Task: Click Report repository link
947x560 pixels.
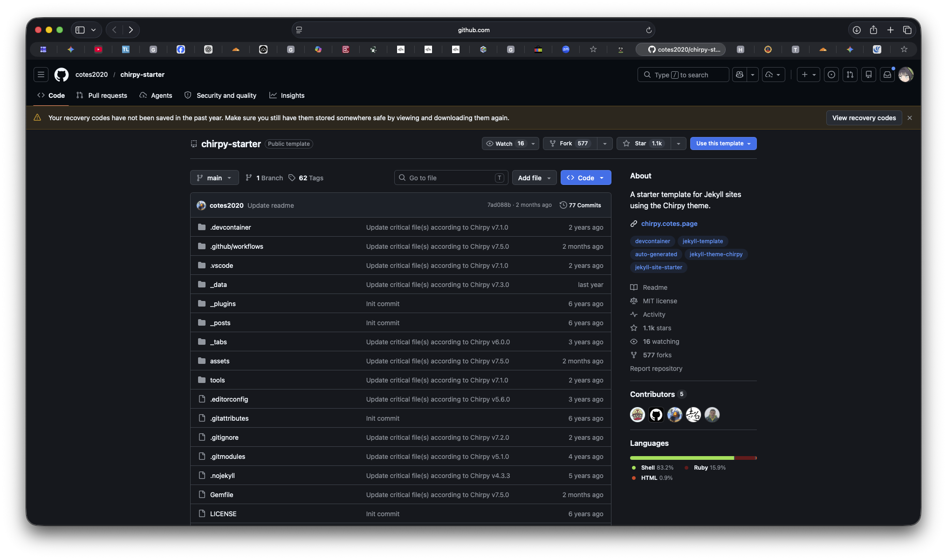Action: click(x=656, y=369)
